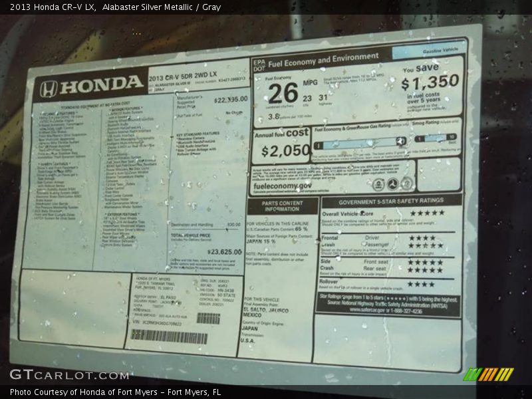Click the middle round agency seal beside fueleconomy.gov

point(392,184)
